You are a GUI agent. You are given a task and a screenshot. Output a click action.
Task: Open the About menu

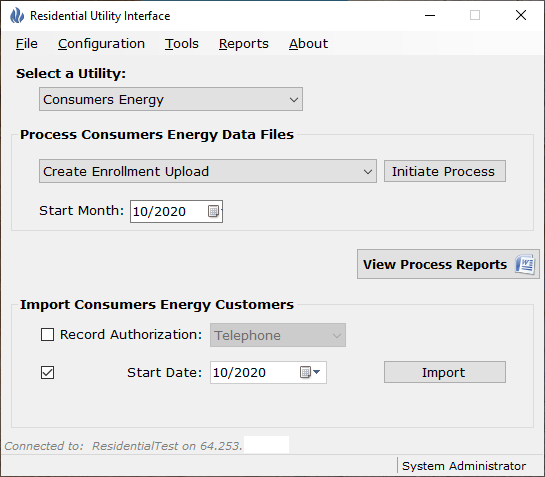click(308, 44)
